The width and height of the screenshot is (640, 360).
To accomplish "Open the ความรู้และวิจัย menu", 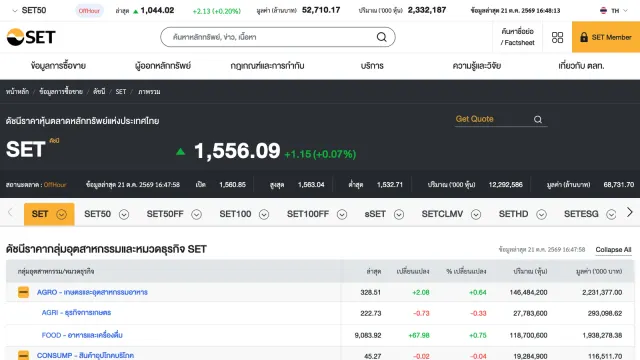I will point(477,66).
